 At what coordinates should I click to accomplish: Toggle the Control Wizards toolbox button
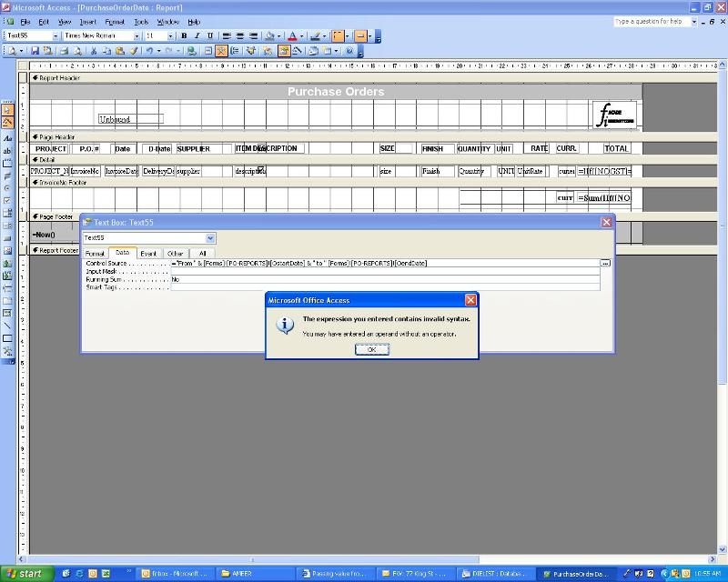(x=8, y=122)
